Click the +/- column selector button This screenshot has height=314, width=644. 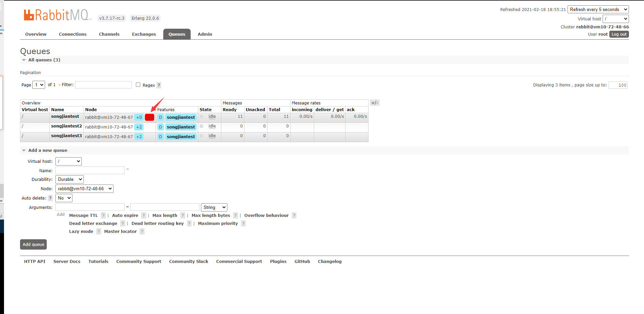click(375, 103)
